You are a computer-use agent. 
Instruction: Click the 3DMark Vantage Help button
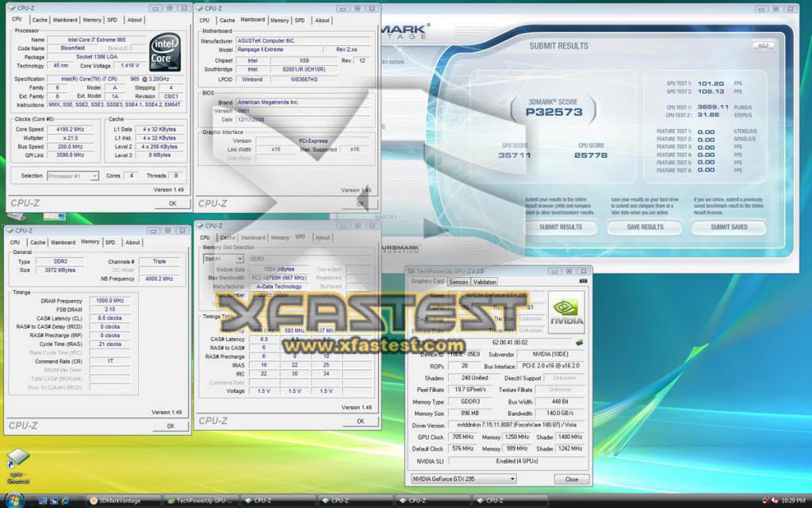click(x=764, y=45)
